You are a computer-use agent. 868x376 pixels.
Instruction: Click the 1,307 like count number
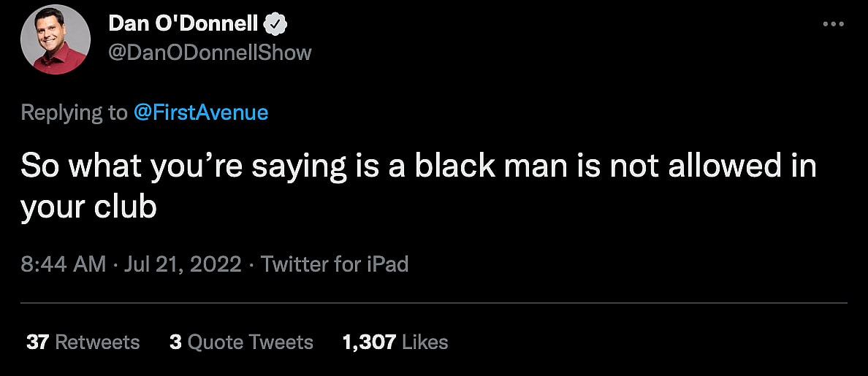pyautogui.click(x=369, y=342)
